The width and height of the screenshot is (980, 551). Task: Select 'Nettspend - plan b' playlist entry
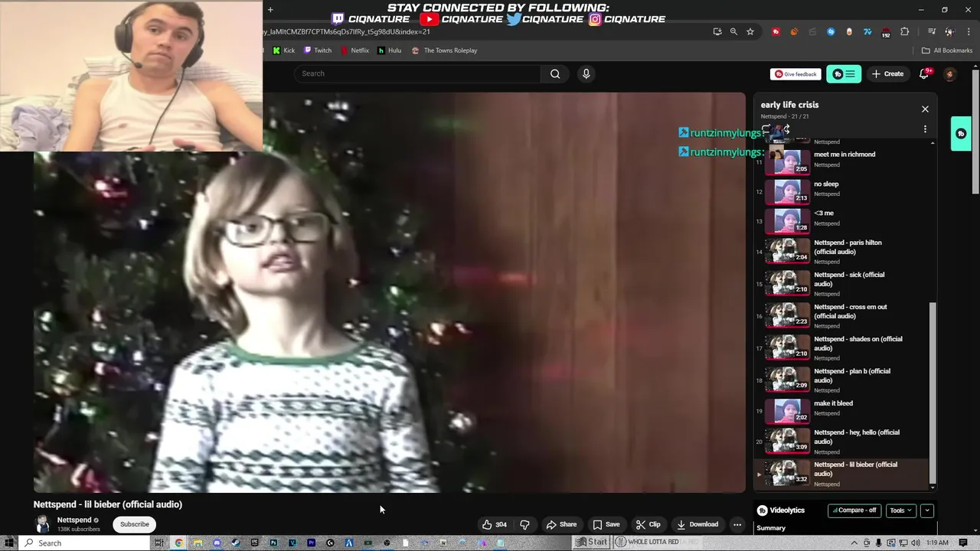pyautogui.click(x=841, y=380)
